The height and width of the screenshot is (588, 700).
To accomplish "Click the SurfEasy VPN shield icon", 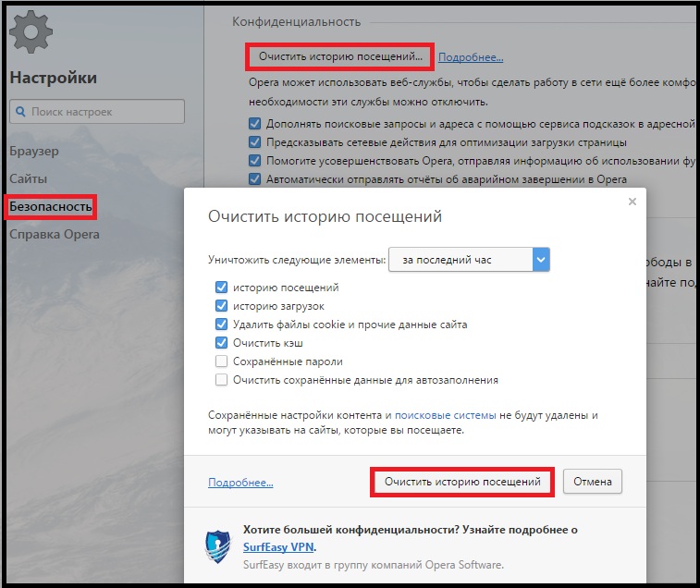I will tap(218, 546).
